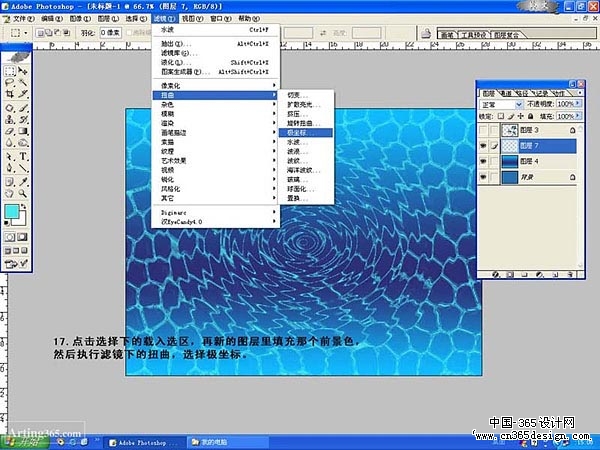Select the Gradient tool
Viewport: 600px width, 450px height.
click(x=23, y=132)
